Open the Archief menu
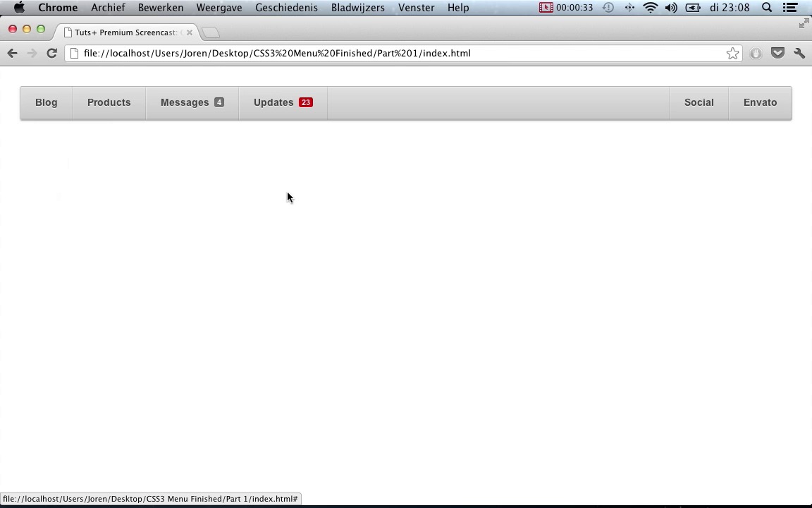This screenshot has width=812, height=508. point(108,7)
